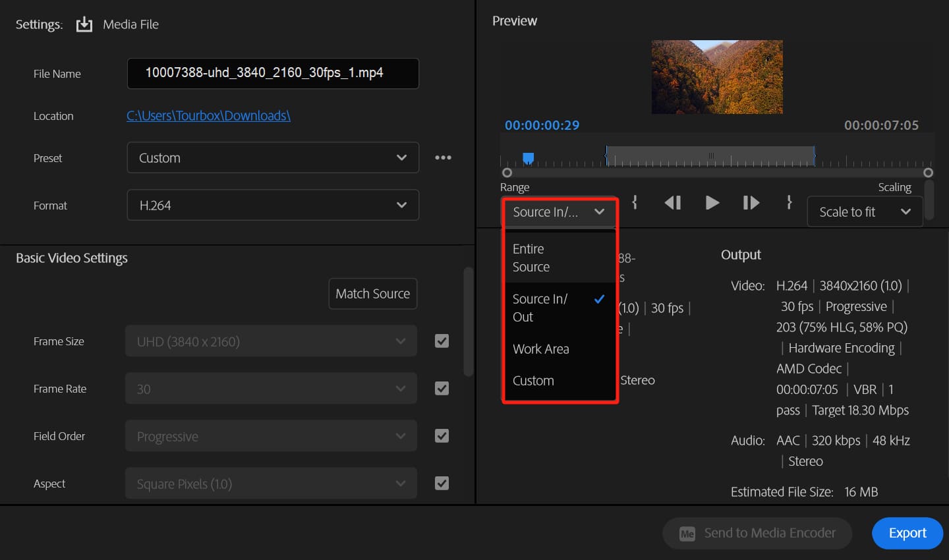Select Entire Source range option
Screen dimensions: 949x560
tap(560, 258)
